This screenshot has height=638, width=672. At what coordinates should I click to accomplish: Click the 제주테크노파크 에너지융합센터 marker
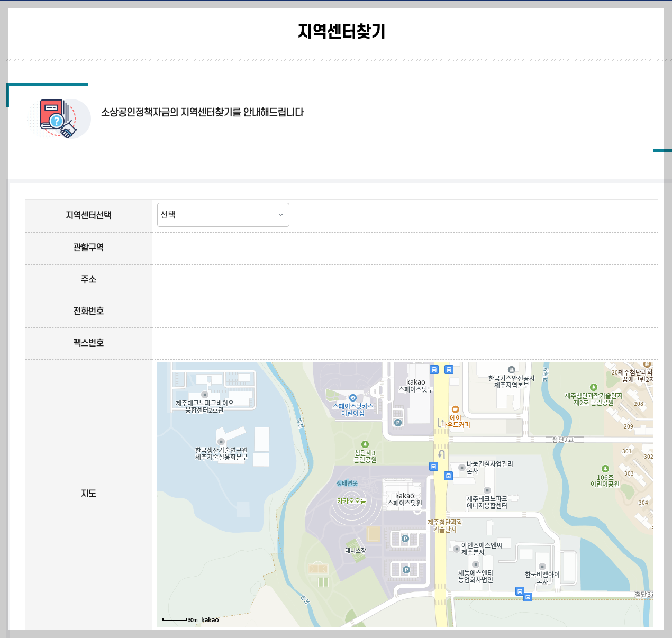coord(487,490)
